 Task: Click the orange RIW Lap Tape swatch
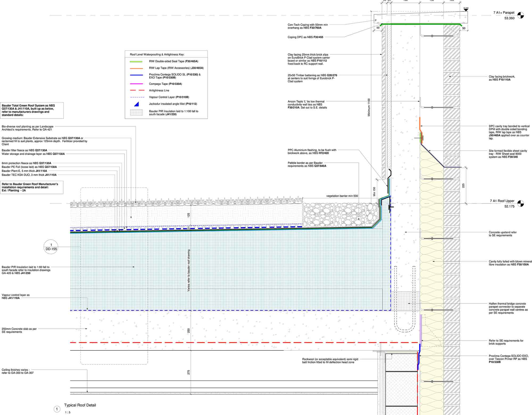coord(136,68)
